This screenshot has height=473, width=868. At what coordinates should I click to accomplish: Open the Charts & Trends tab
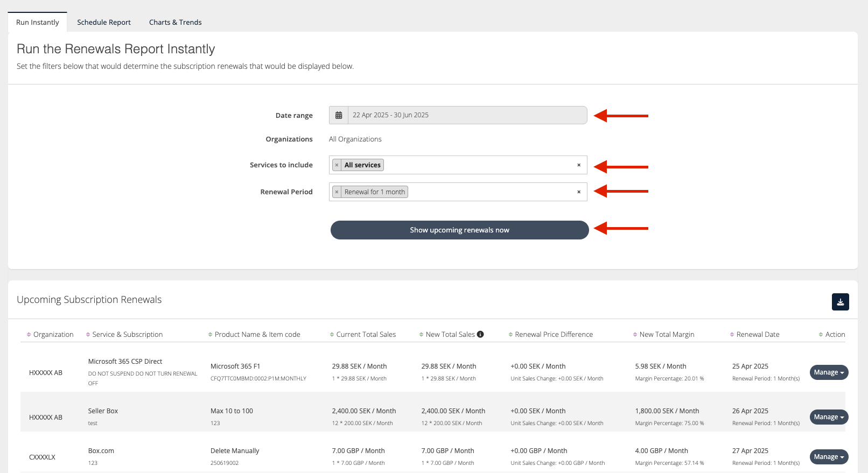[175, 22]
